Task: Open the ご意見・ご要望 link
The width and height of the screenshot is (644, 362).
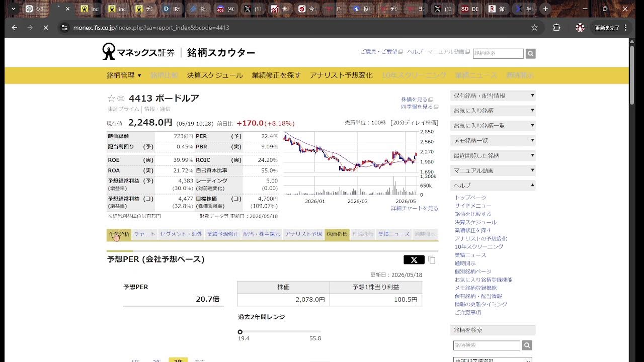Action: coord(381,52)
